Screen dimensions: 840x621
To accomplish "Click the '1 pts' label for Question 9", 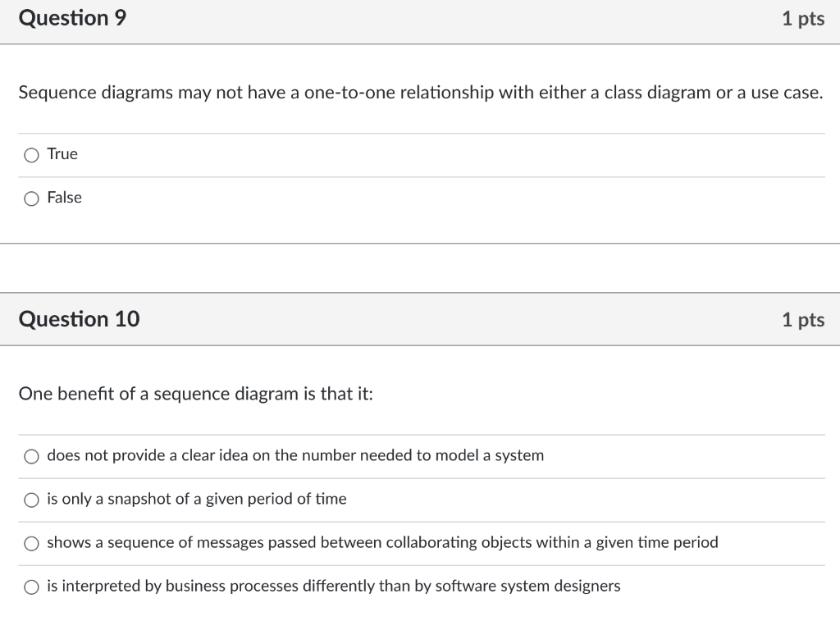I will pyautogui.click(x=805, y=18).
